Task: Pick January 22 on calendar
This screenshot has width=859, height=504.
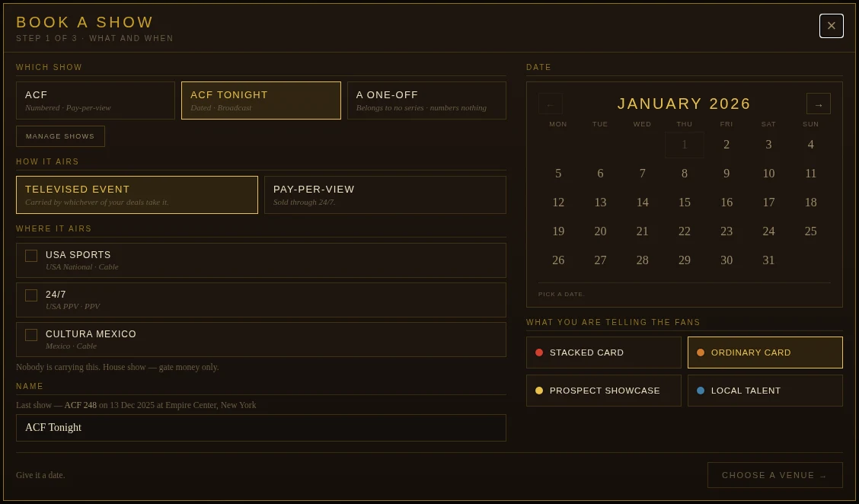Action: (x=685, y=231)
